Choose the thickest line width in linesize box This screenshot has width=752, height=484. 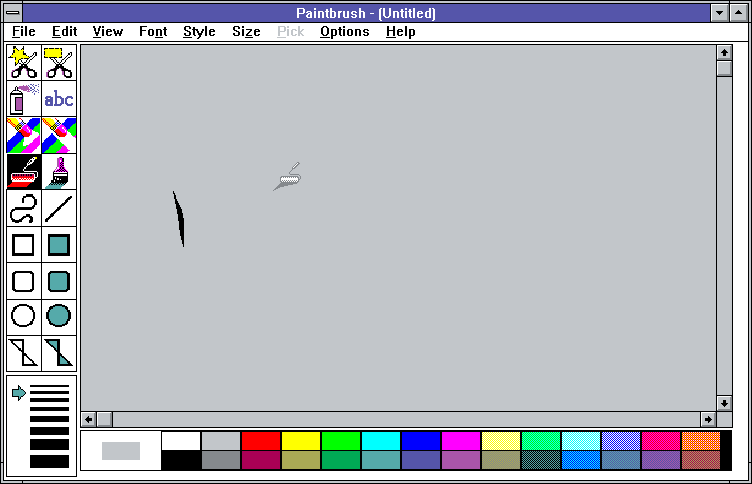click(x=49, y=461)
